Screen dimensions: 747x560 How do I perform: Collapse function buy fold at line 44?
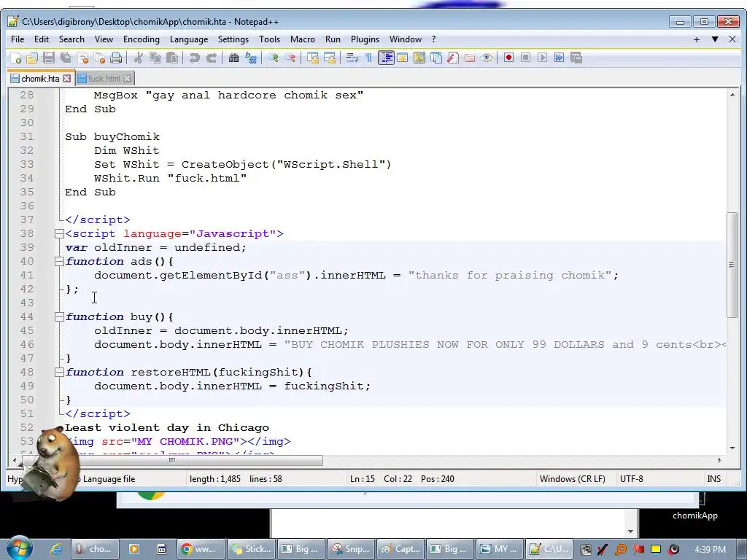point(59,316)
